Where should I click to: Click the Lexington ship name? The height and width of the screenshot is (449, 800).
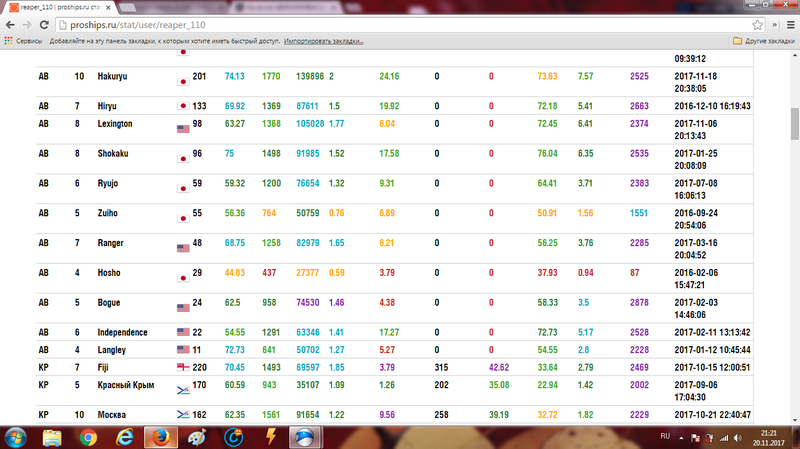click(x=117, y=124)
